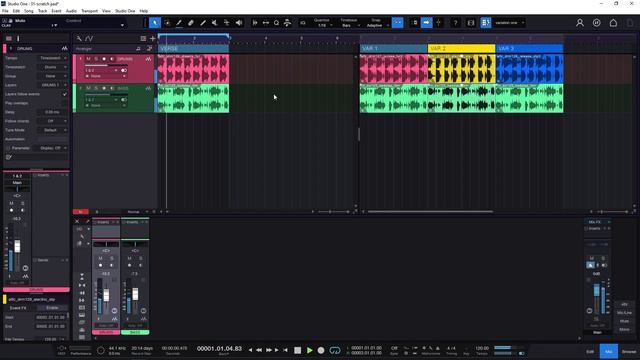Go to the Start page home icon

[x=613, y=23]
